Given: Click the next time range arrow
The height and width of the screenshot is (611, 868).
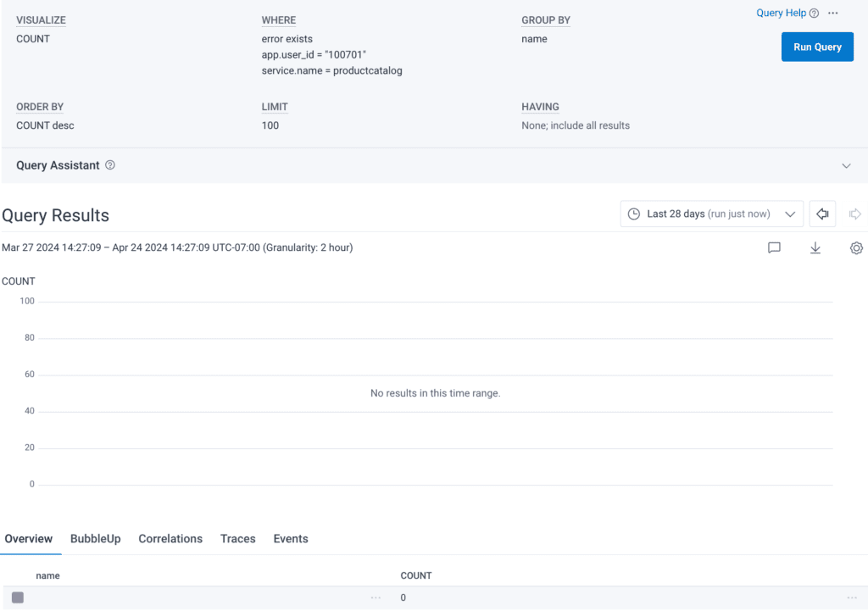Looking at the screenshot, I should (x=854, y=214).
